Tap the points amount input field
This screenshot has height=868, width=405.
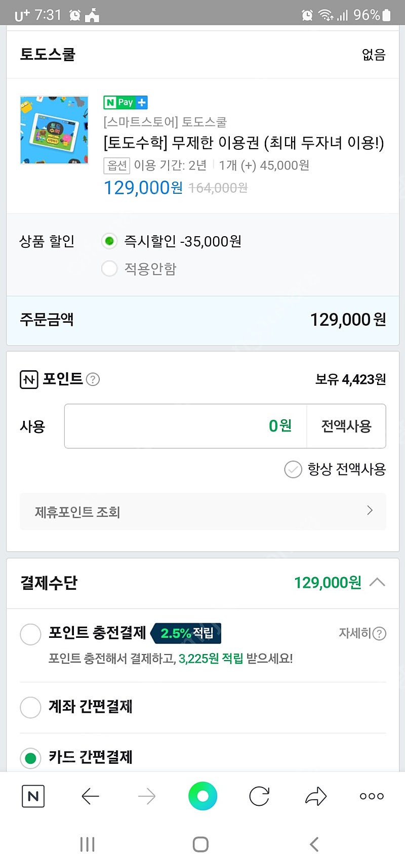[x=185, y=426]
